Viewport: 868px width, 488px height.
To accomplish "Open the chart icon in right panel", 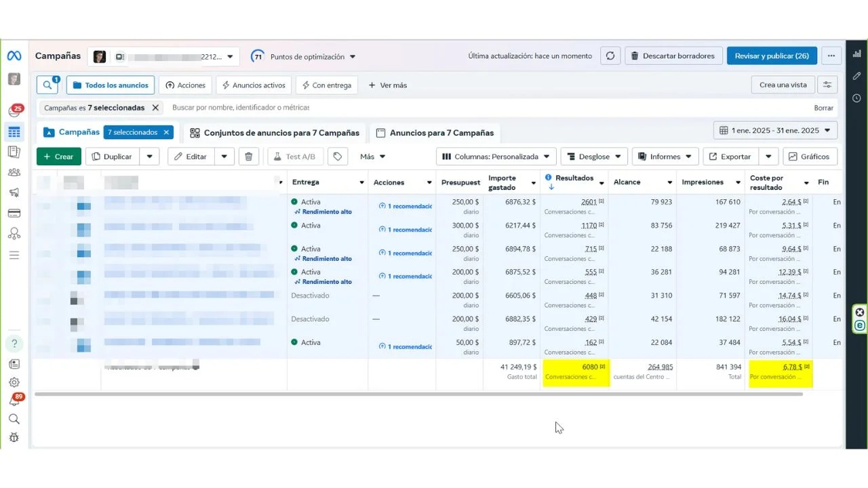I will click(856, 54).
